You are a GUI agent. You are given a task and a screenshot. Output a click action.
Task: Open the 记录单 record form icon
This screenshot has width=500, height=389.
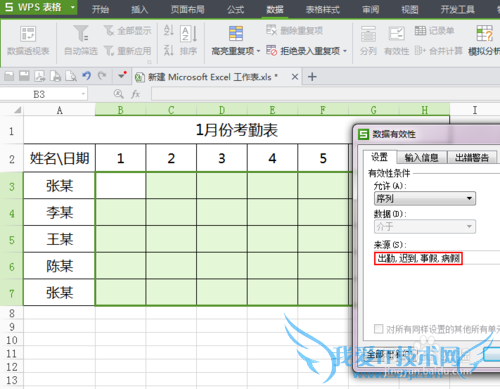pos(420,31)
